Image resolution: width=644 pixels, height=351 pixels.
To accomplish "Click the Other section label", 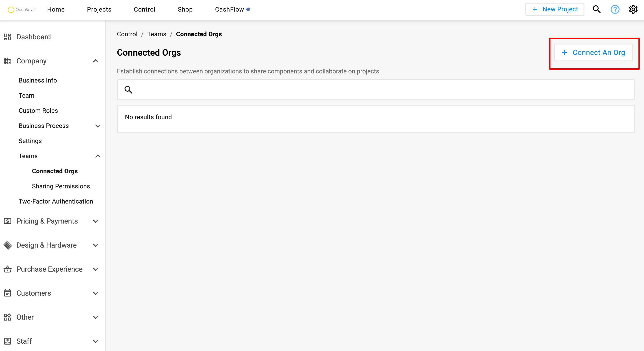I will click(25, 317).
